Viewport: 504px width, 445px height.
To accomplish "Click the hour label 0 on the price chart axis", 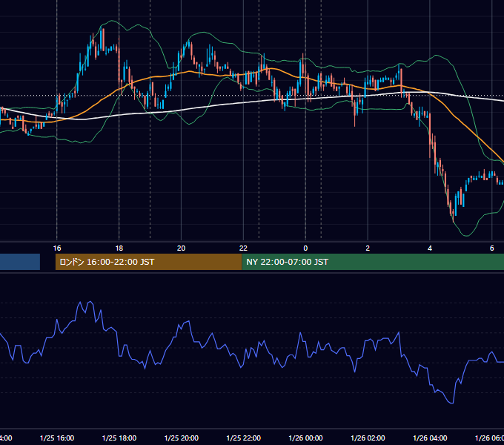I will tap(305, 248).
